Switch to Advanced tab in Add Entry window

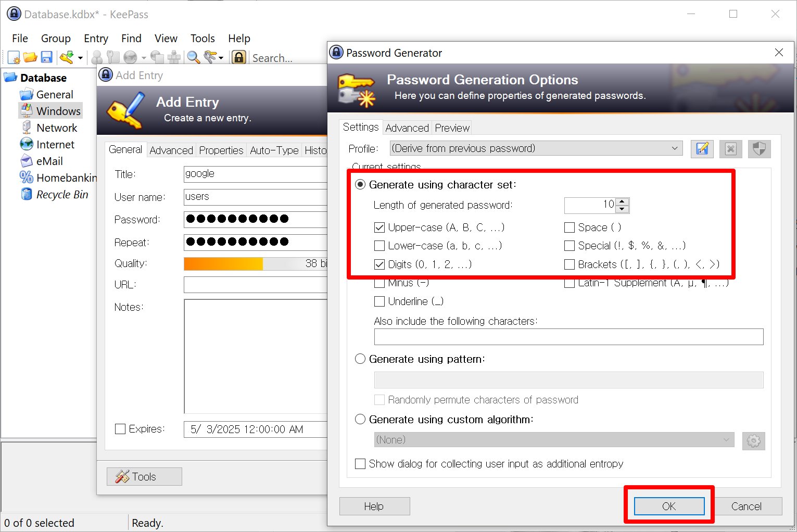click(171, 150)
